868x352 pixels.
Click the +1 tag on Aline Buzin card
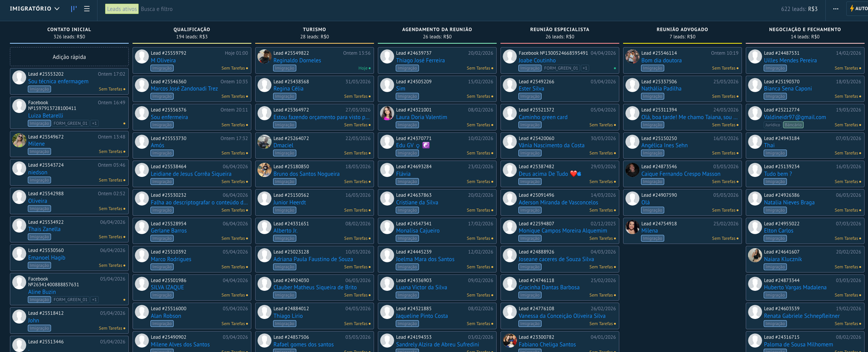coord(94,300)
